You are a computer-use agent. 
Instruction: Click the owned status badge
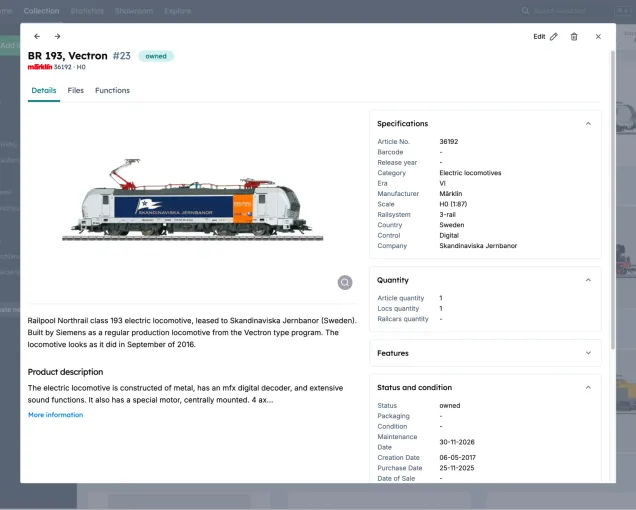click(x=156, y=56)
